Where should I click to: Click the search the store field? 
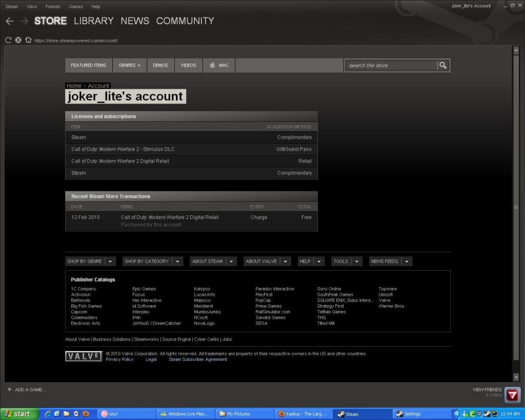pos(392,65)
